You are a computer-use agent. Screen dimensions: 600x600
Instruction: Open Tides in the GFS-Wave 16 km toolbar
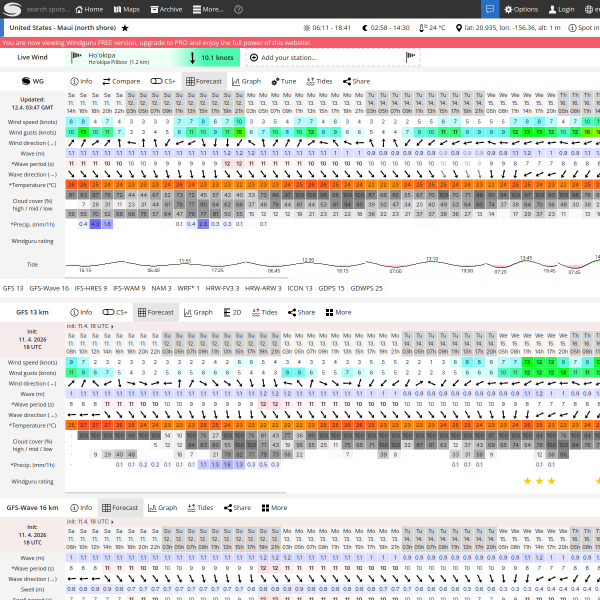coord(201,508)
